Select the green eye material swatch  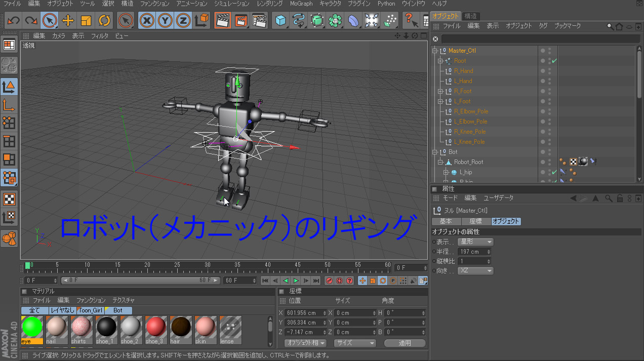click(32, 326)
